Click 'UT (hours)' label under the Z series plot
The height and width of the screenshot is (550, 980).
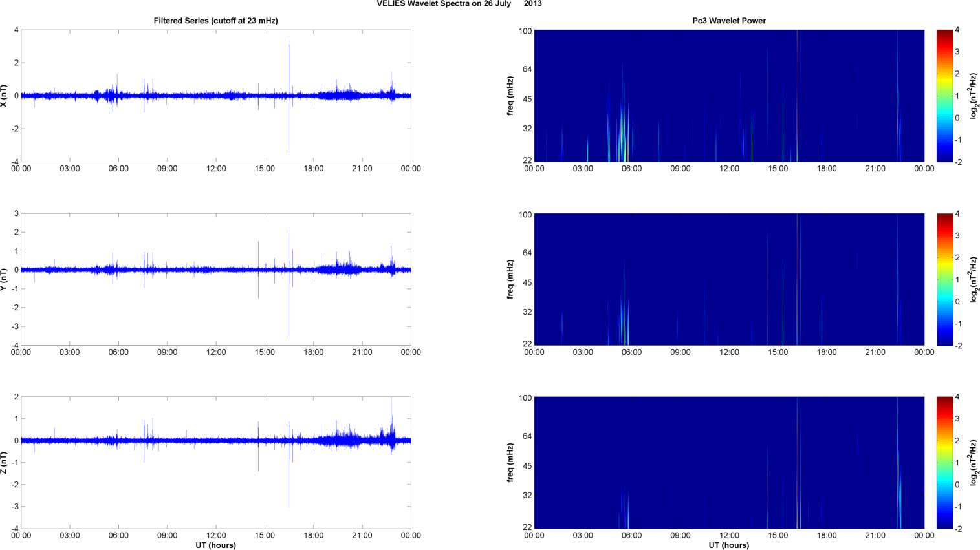pos(216,545)
